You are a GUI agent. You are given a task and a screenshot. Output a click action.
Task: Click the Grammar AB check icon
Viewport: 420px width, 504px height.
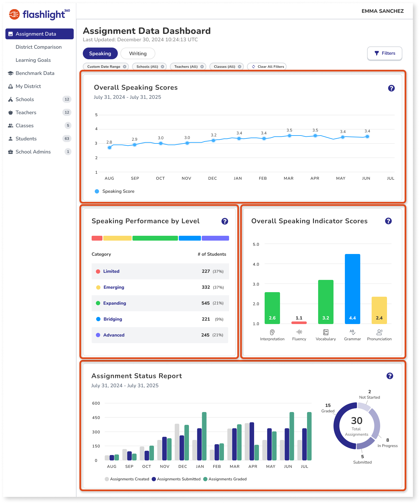point(353,332)
